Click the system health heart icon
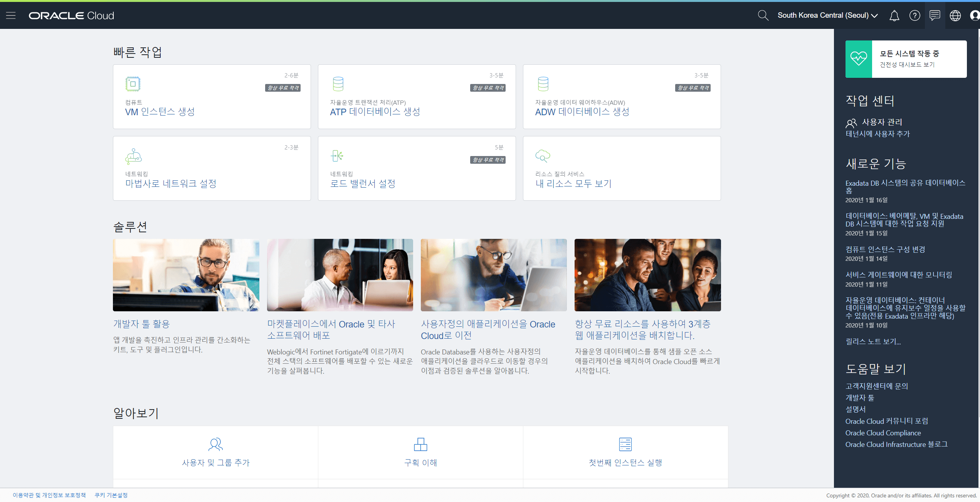The image size is (980, 502). (x=859, y=59)
